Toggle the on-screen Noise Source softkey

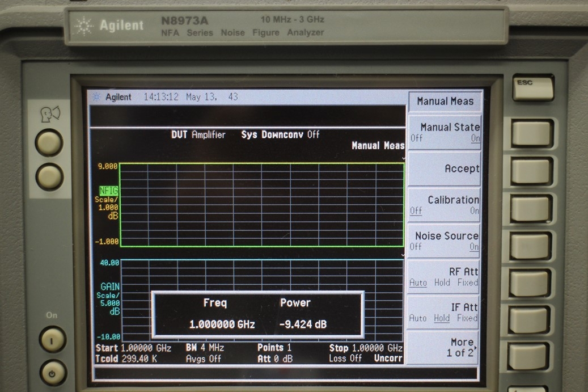pos(445,241)
